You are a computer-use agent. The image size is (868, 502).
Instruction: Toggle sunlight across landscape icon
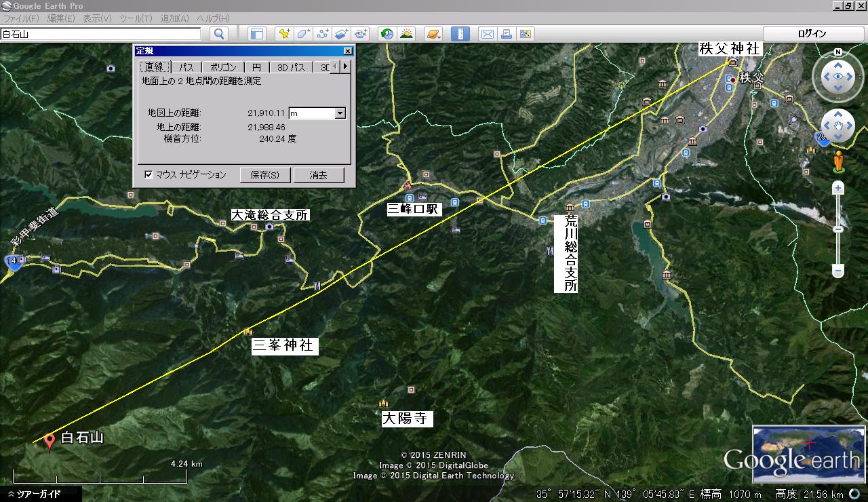(407, 34)
